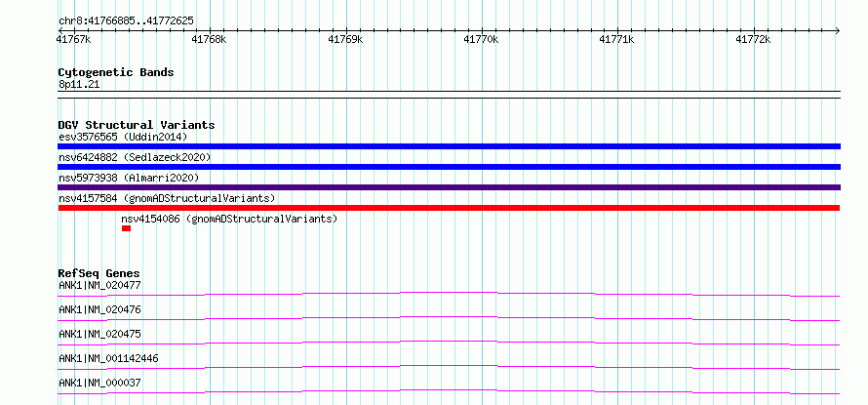
Task: Open the nsv4154086 gnomAD variant label
Action: tap(229, 219)
